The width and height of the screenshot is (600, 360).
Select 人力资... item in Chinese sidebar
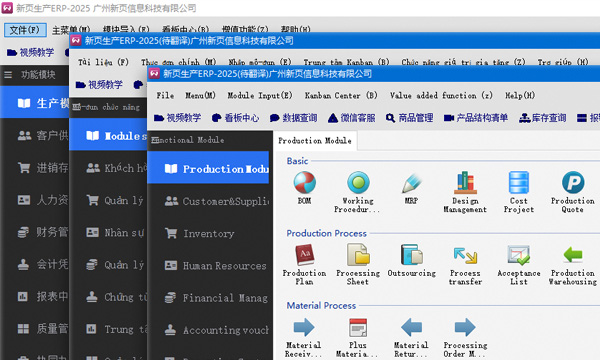35,200
